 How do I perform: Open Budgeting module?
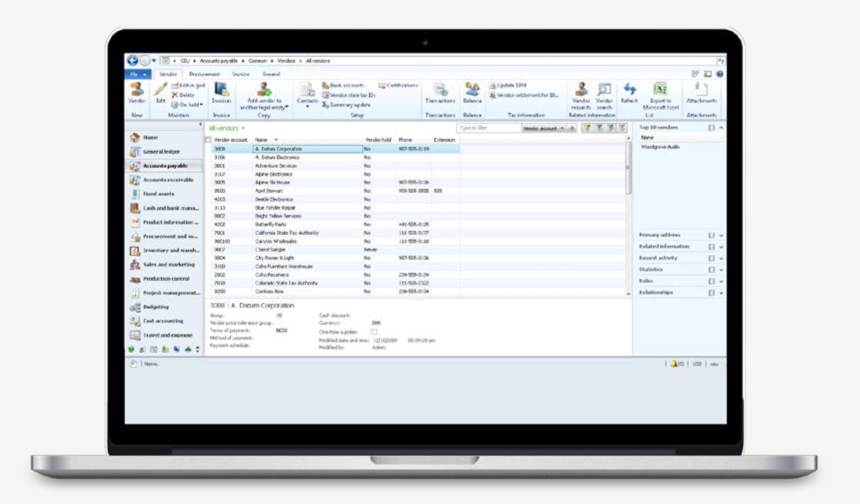pos(164,307)
